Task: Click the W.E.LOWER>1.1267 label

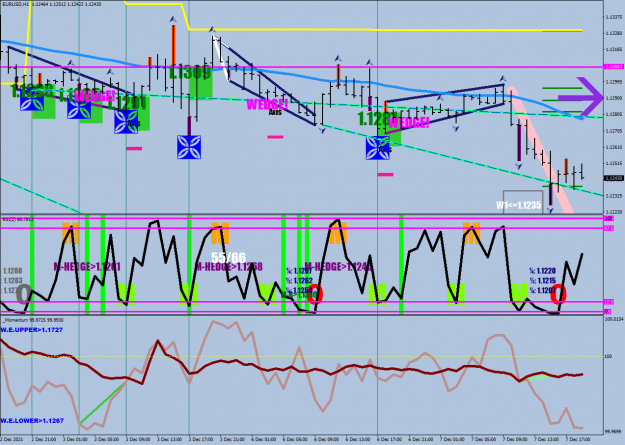Action: pos(32,420)
